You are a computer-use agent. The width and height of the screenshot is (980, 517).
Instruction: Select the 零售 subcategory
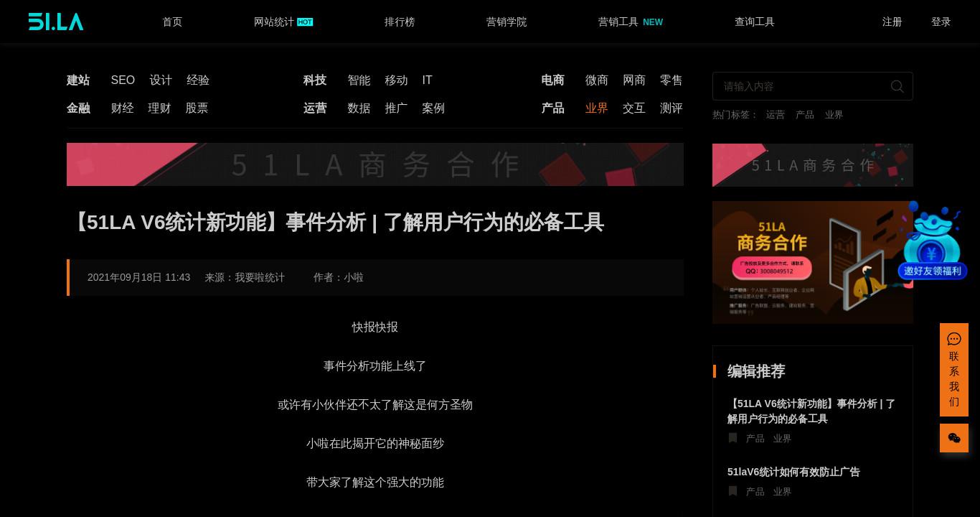[x=672, y=80]
